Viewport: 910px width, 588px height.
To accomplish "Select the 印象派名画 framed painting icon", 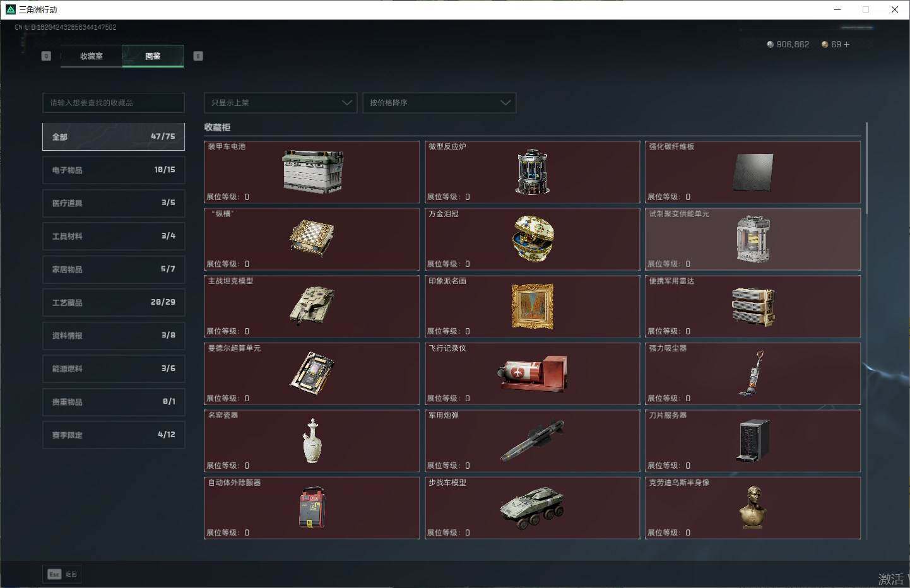I will click(x=533, y=307).
